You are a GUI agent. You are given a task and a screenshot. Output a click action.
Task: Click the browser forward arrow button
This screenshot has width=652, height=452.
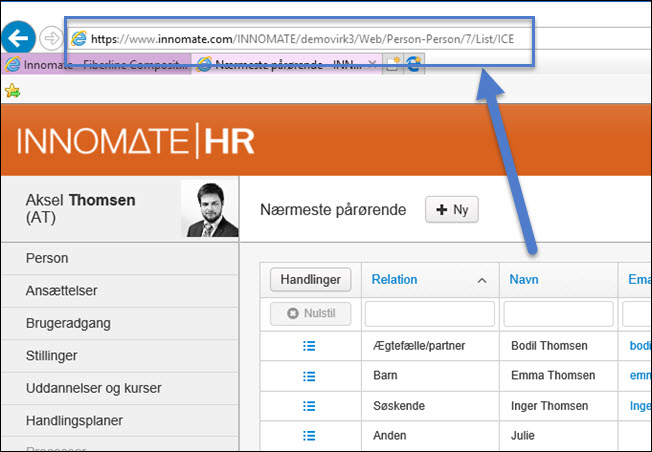(x=51, y=38)
